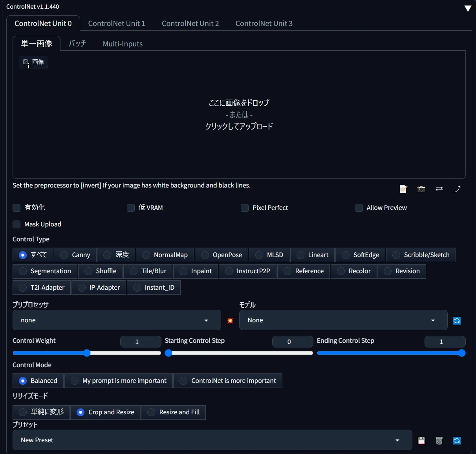Select Reference control type
This screenshot has height=454, width=476.
point(304,271)
